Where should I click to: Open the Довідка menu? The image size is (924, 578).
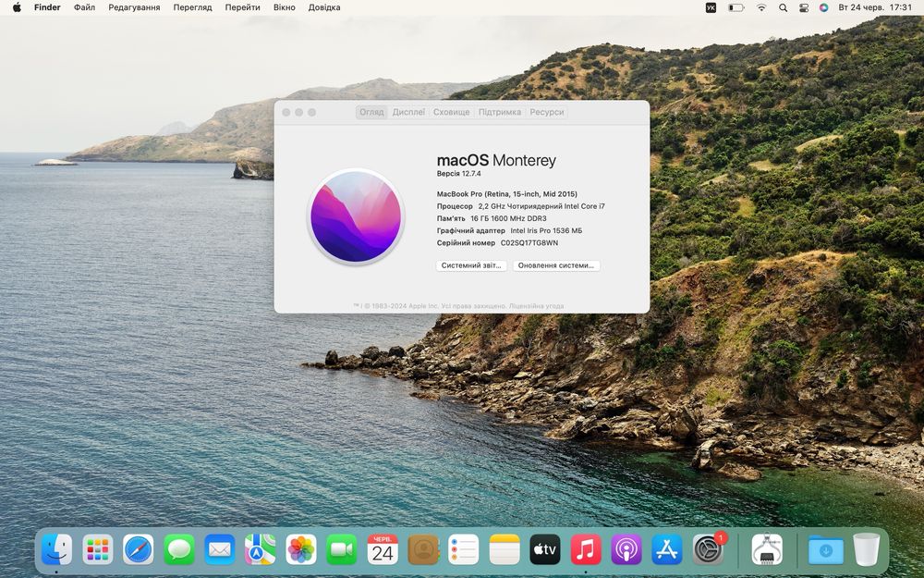(324, 7)
